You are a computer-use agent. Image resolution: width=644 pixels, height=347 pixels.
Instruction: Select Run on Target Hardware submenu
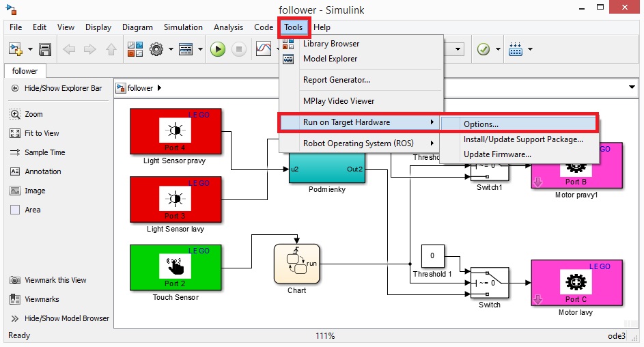359,122
